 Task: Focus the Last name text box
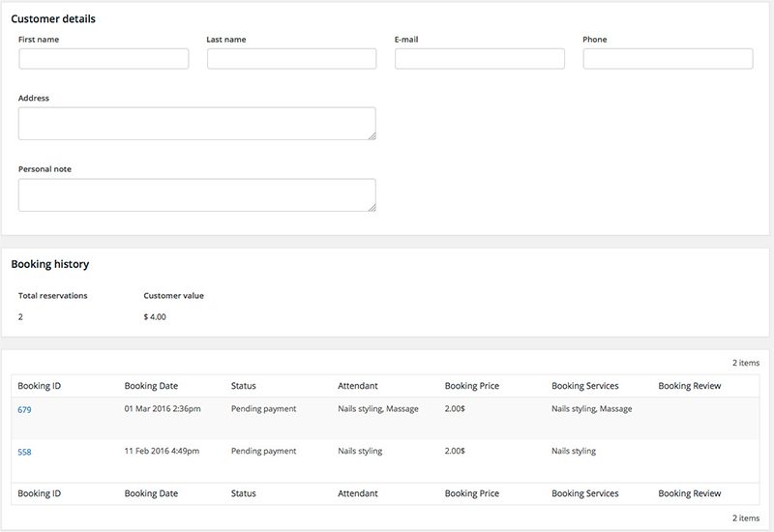[291, 59]
